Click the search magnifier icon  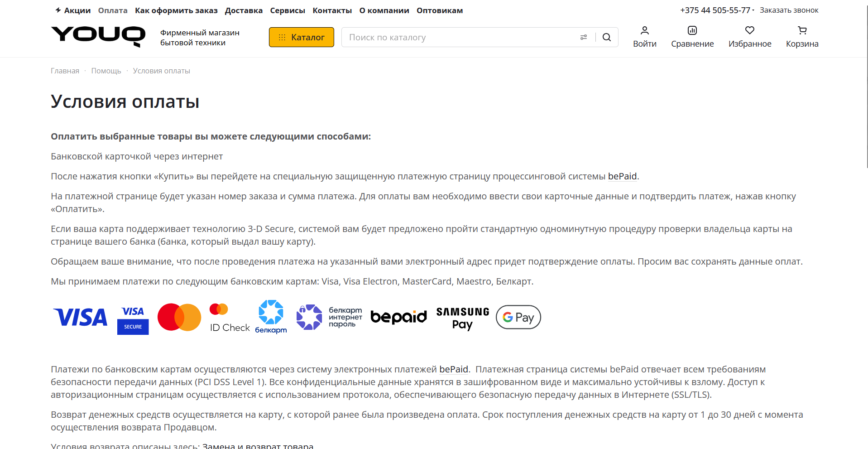pyautogui.click(x=606, y=37)
